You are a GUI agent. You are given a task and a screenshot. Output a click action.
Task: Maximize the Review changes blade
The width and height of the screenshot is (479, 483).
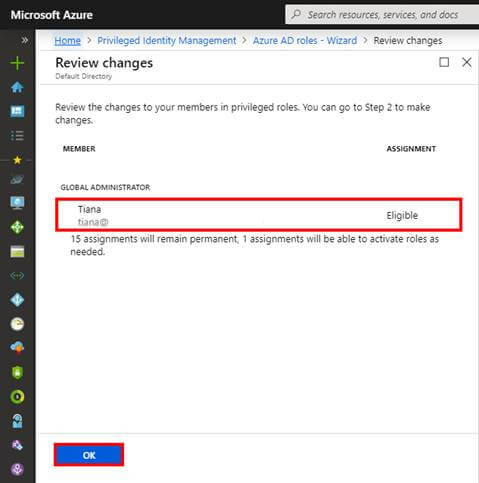(x=444, y=62)
